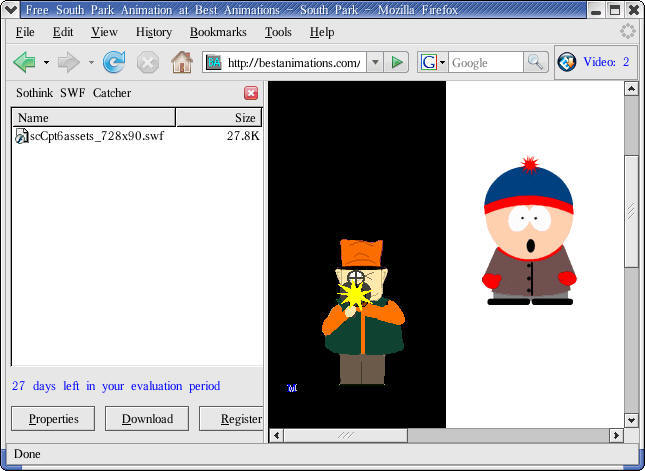Open the File menu

[25, 32]
